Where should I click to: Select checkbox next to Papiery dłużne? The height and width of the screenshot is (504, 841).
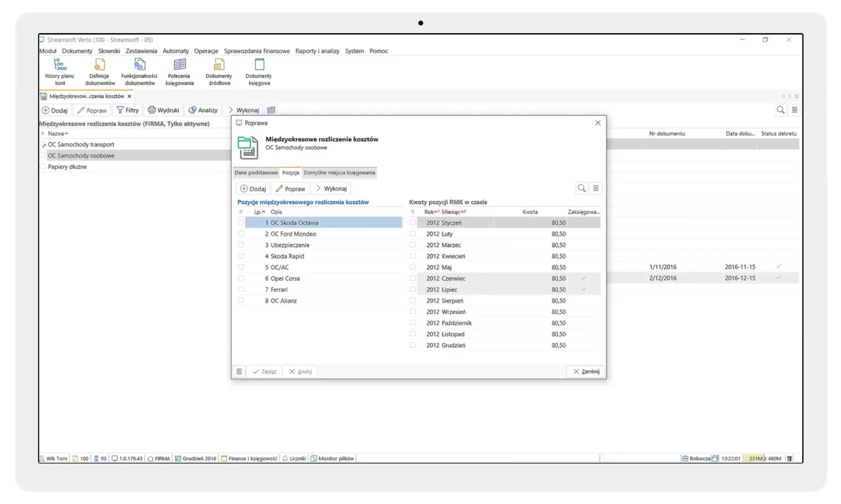(43, 167)
